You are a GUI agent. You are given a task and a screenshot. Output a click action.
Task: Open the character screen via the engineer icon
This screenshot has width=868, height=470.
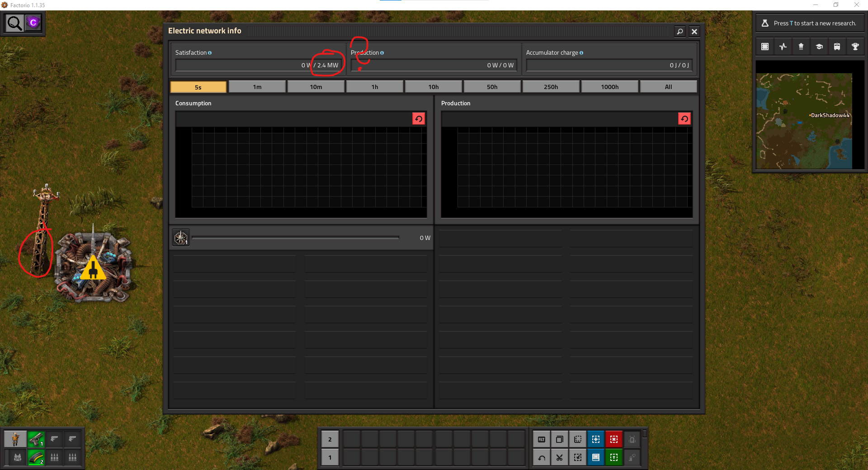(16, 439)
